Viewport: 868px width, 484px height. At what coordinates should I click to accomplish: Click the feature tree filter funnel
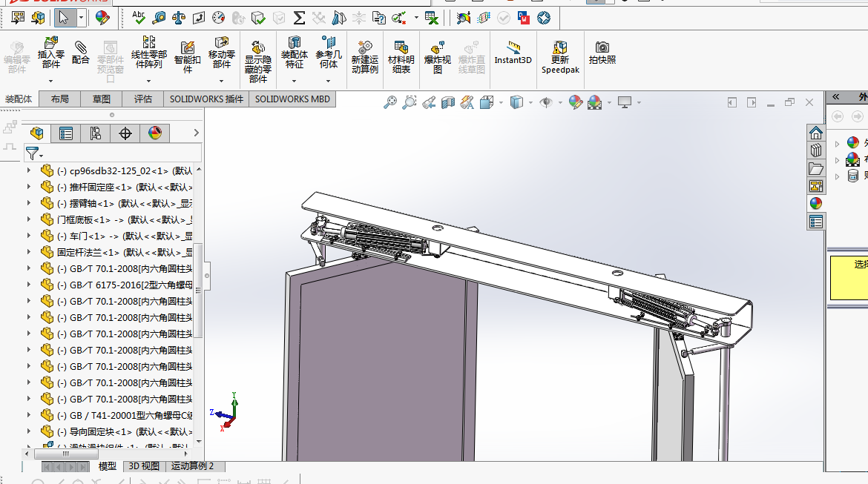pos(33,153)
